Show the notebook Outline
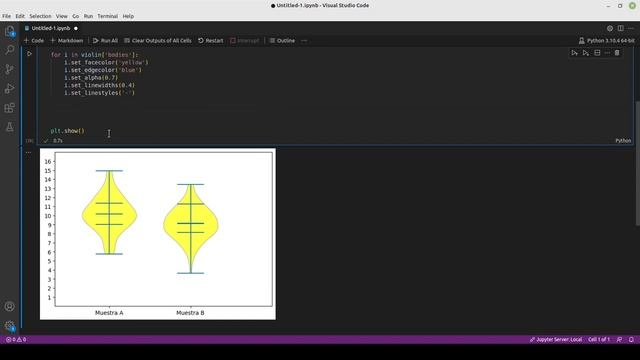Image resolution: width=640 pixels, height=360 pixels. coord(282,40)
